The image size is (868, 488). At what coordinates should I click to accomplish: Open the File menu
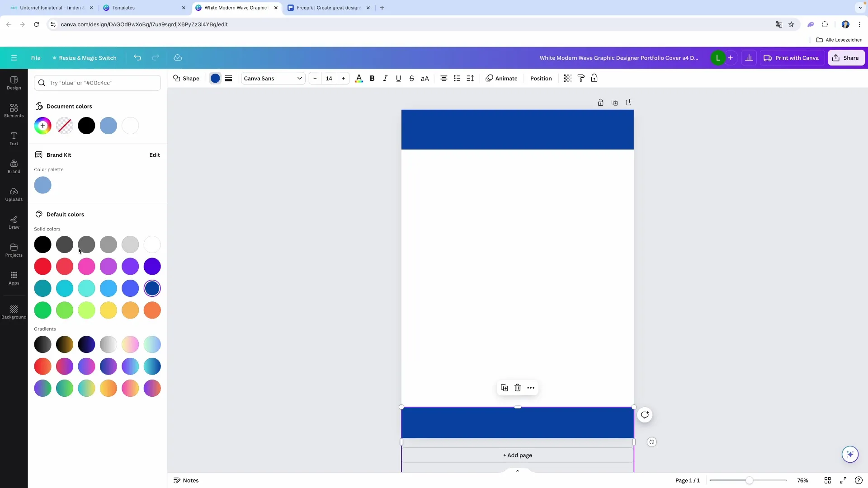tap(36, 58)
